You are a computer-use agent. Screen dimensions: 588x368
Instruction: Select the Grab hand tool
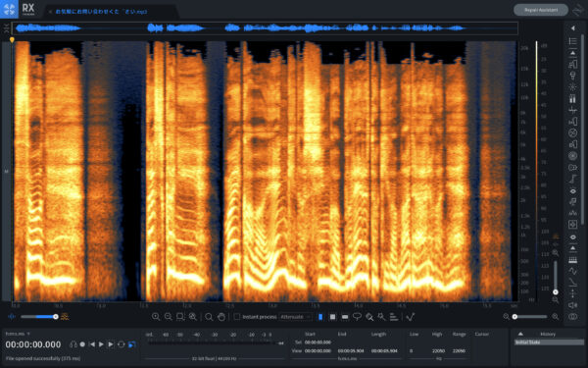coord(221,317)
